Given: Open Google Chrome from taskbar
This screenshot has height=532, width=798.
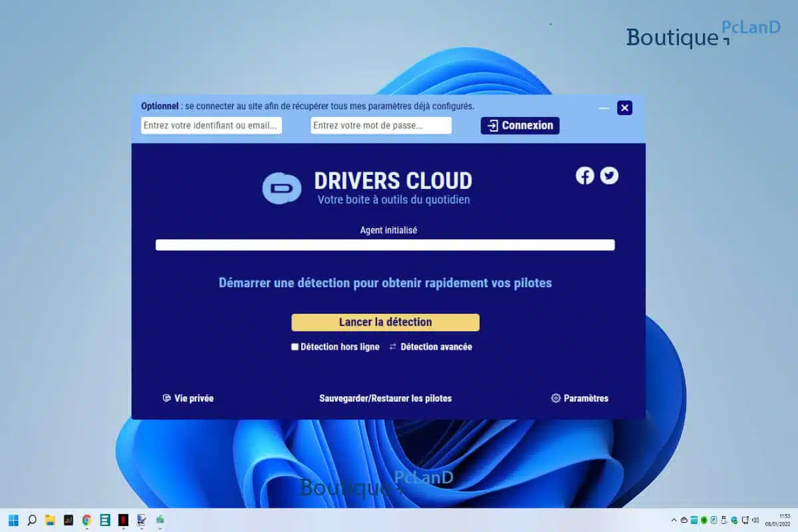Looking at the screenshot, I should click(86, 520).
